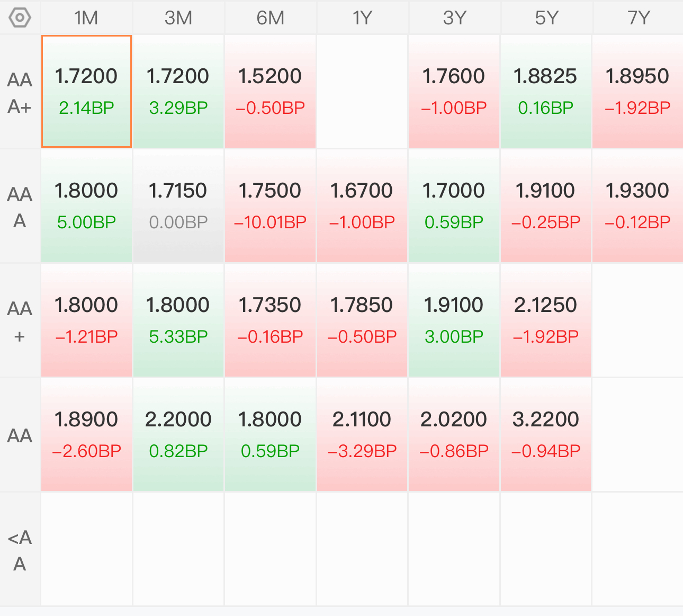This screenshot has width=683, height=616.
Task: Select the 1.8825 cell with 0.16BP
Action: pos(546,92)
